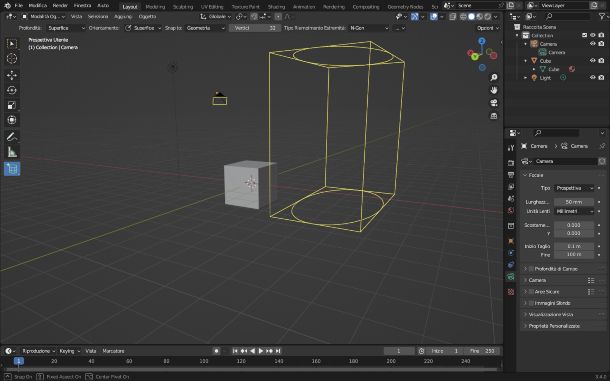
Task: Open the Aggiungi menu in viewport header
Action: point(123,17)
